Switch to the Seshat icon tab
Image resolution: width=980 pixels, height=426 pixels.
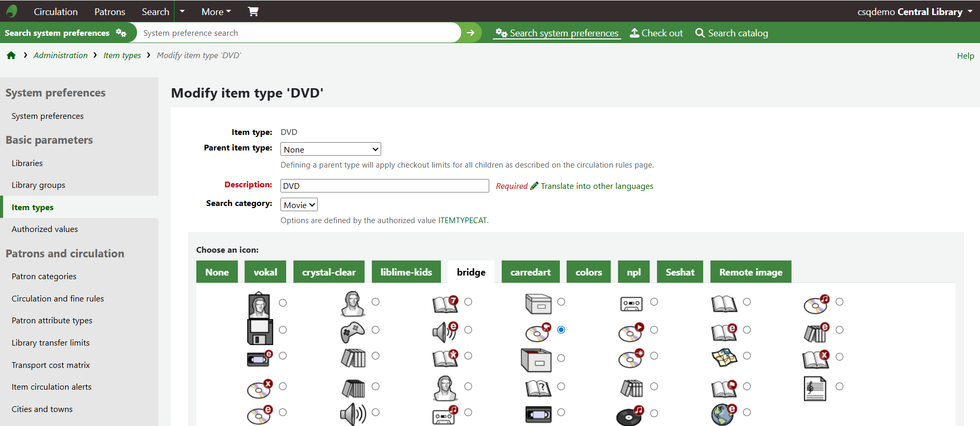point(679,272)
